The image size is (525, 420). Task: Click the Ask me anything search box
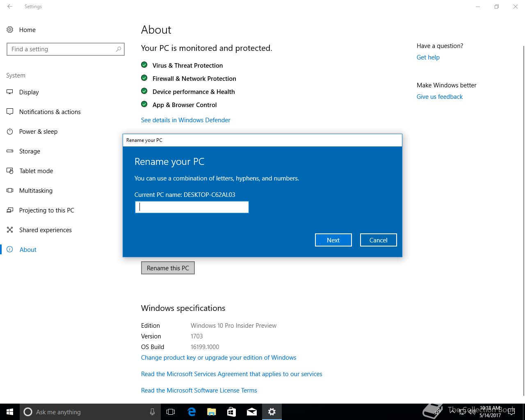click(89, 412)
